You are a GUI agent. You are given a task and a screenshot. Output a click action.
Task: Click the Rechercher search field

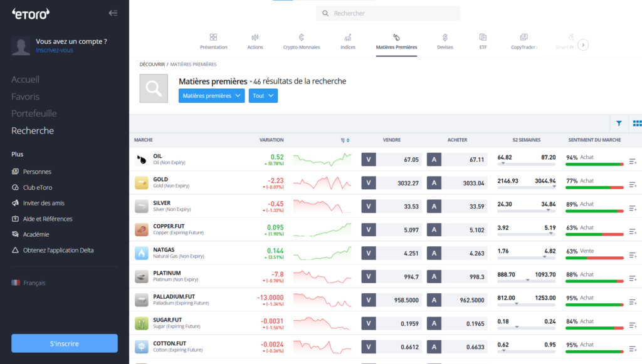point(389,13)
